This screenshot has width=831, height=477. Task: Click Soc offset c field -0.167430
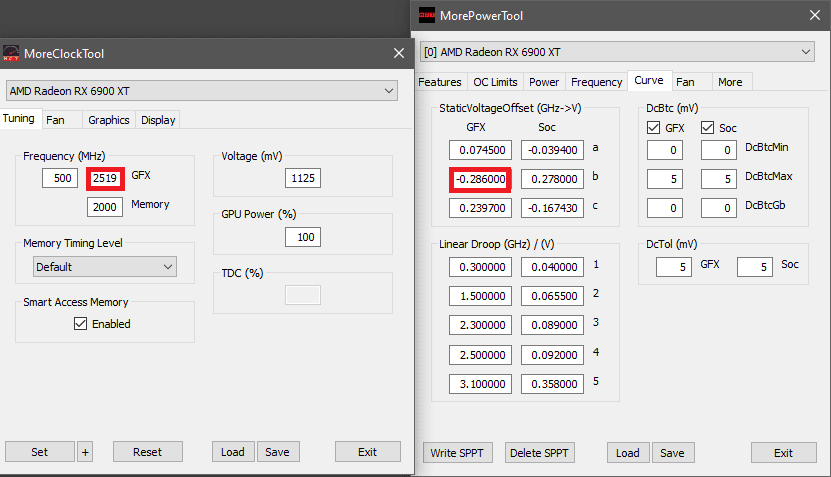[552, 208]
